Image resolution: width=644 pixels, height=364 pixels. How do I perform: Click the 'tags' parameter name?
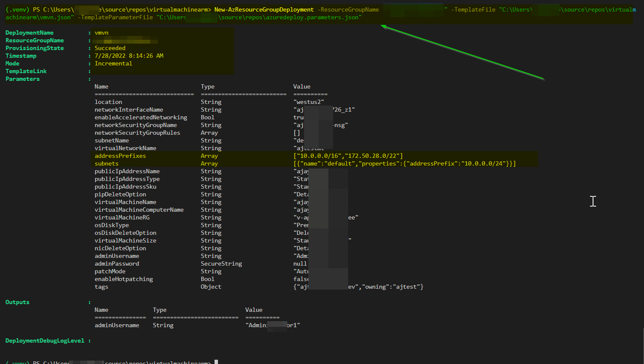pyautogui.click(x=101, y=287)
